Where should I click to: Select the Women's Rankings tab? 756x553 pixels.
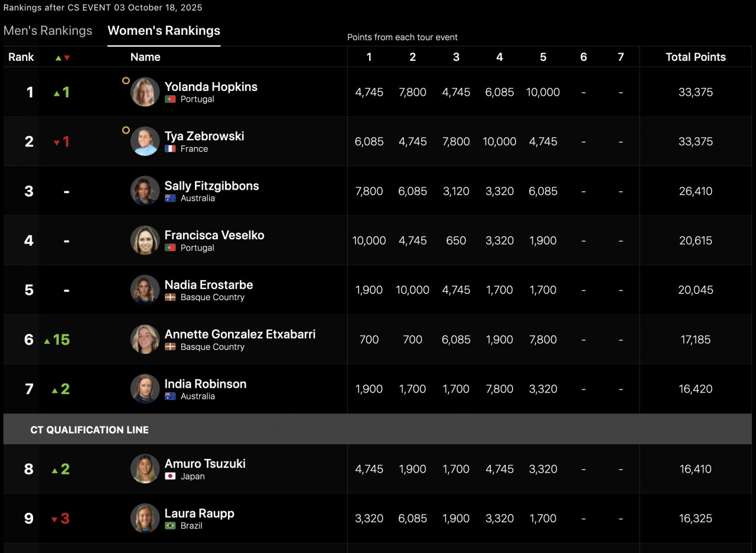164,31
